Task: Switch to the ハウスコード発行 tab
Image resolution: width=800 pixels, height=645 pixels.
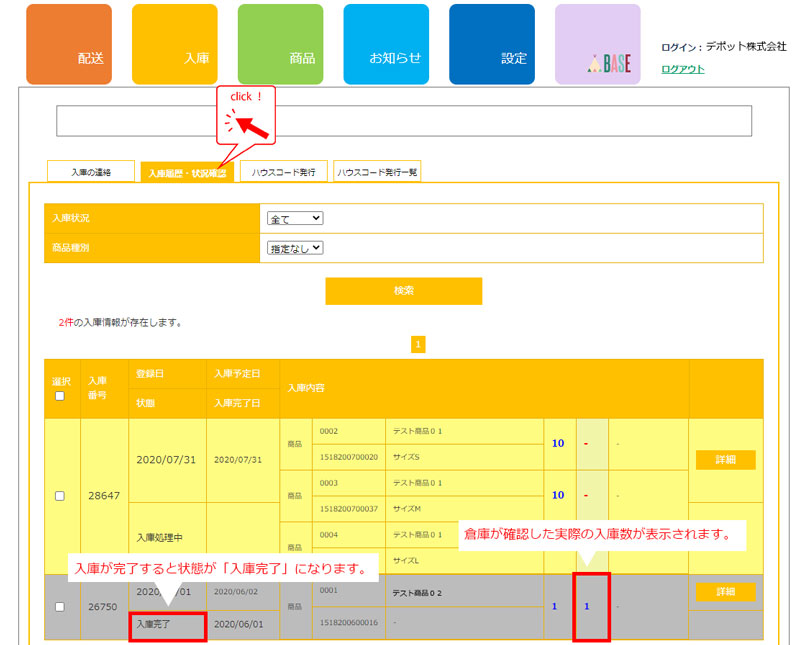Action: [x=284, y=172]
